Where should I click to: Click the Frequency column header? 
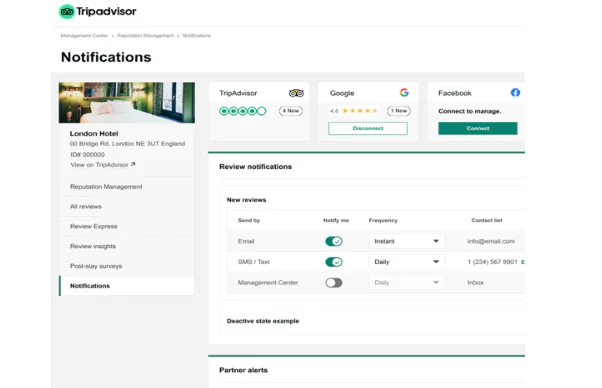(x=383, y=220)
